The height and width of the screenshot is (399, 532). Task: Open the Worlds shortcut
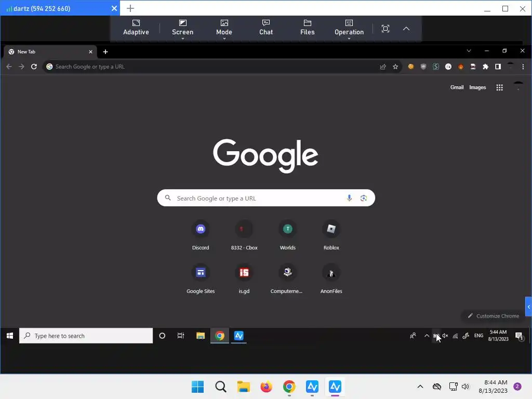pyautogui.click(x=287, y=235)
